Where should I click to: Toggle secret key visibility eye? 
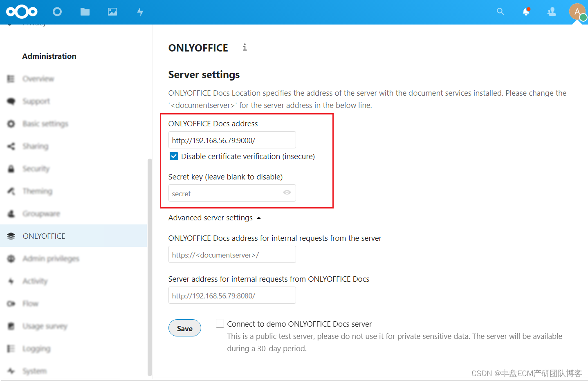(x=287, y=193)
